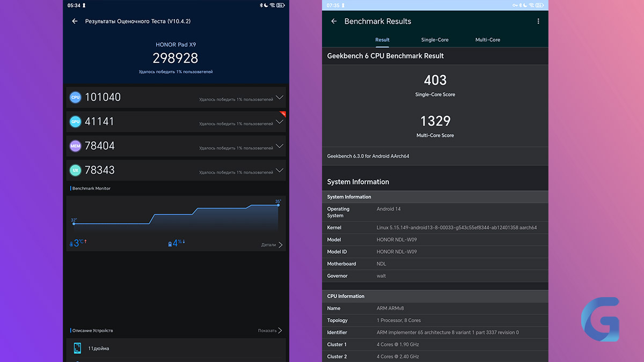The height and width of the screenshot is (362, 644).
Task: Expand the MEM score 78404 row chevron
Action: tap(279, 146)
